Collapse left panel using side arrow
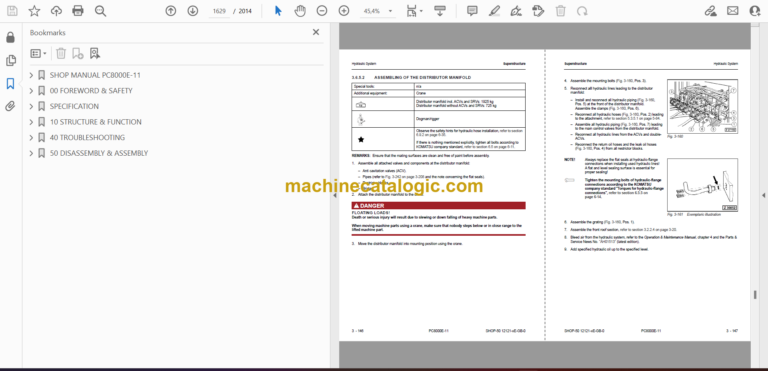Screen dimensions: 768x371 tap(335, 195)
